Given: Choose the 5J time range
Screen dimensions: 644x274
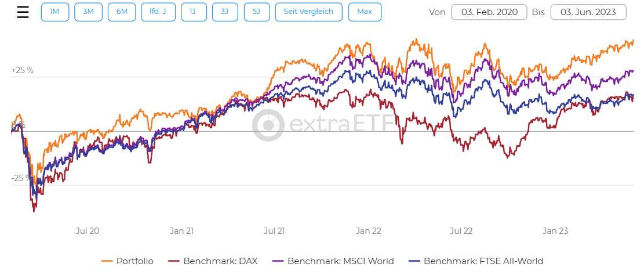Looking at the screenshot, I should point(257,12).
